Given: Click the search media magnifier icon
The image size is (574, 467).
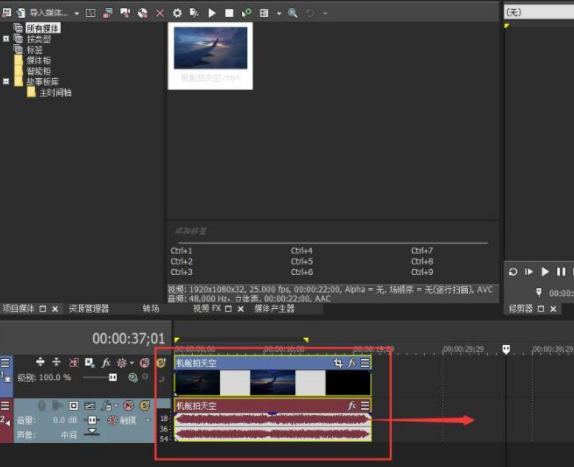Looking at the screenshot, I should tap(292, 13).
